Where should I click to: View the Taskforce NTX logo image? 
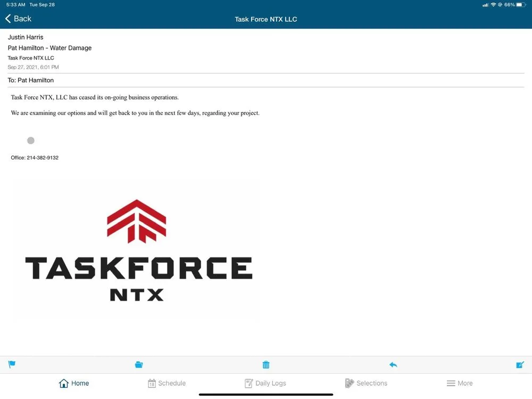[x=136, y=250]
